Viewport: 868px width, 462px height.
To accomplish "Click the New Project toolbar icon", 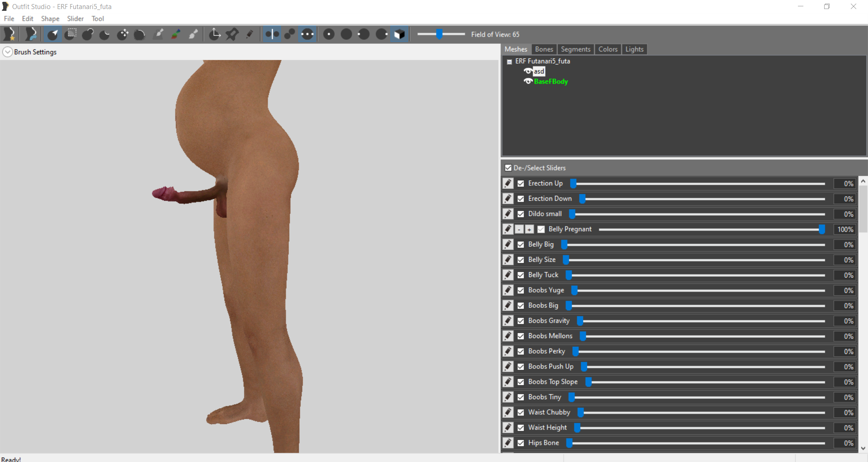I will [9, 34].
